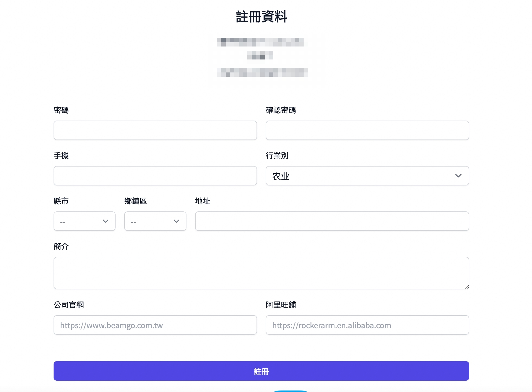The height and width of the screenshot is (392, 532).
Task: Click the resize handle of the 簡介 textarea
Action: click(x=467, y=287)
